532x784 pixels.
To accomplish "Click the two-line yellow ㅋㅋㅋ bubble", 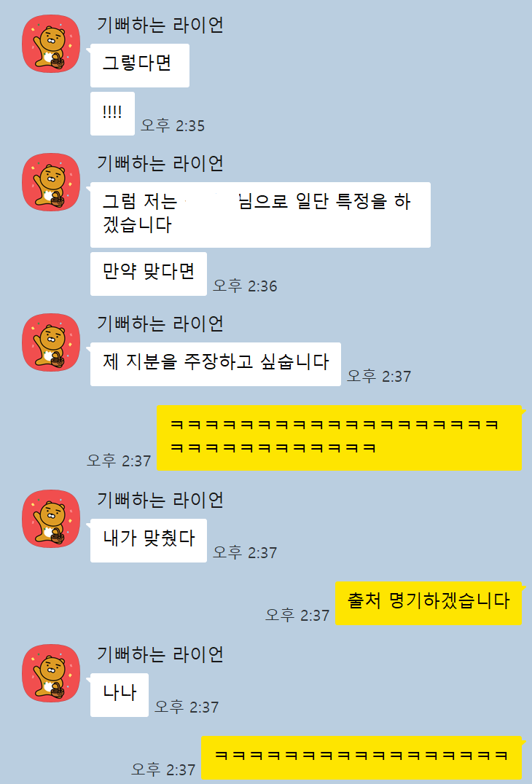I will tap(339, 438).
